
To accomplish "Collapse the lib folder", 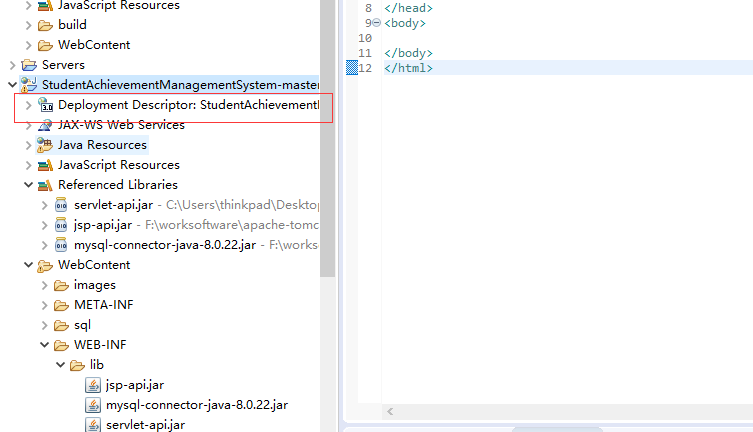I will point(61,365).
